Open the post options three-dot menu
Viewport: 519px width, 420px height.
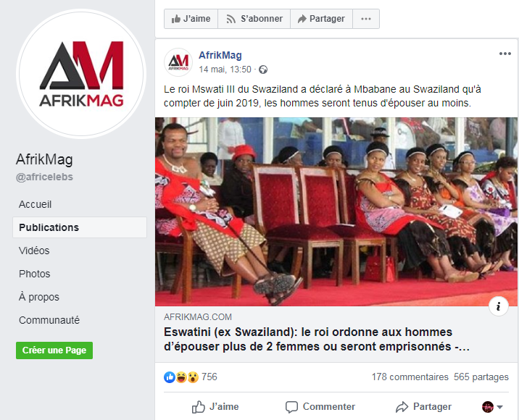coord(505,54)
